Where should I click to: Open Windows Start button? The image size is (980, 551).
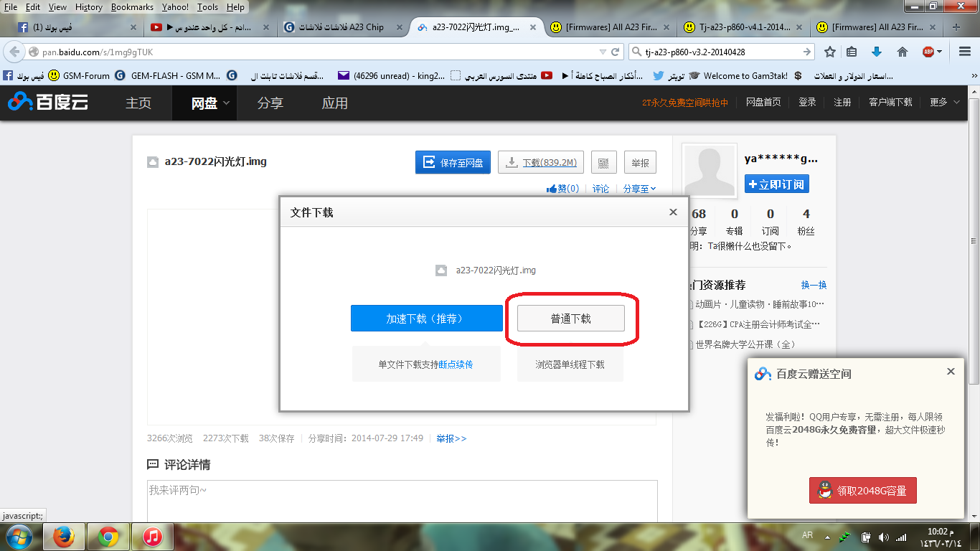[x=18, y=537]
